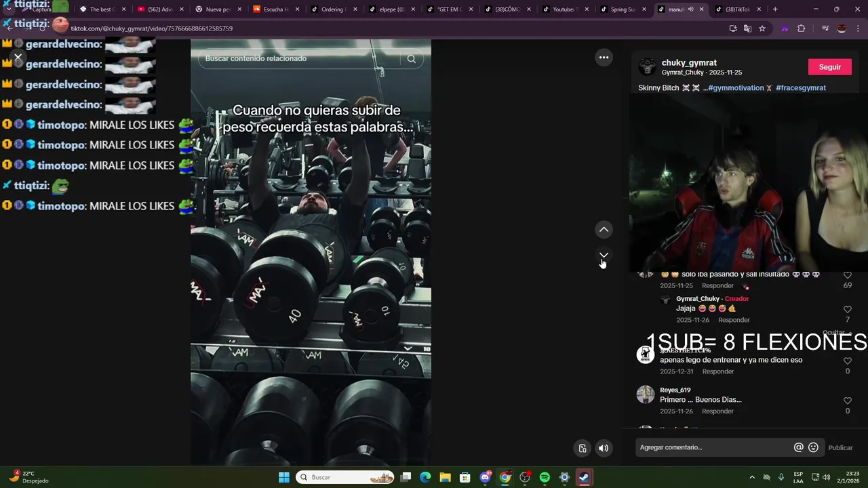Viewport: 868px width, 488px height.
Task: Switch to the "GET EM" TikTok tab
Action: [449, 9]
